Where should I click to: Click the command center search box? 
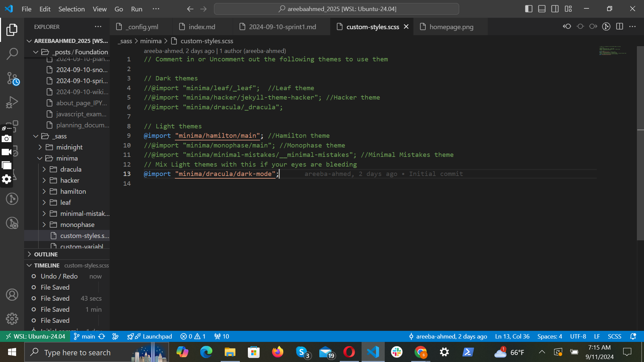(336, 9)
